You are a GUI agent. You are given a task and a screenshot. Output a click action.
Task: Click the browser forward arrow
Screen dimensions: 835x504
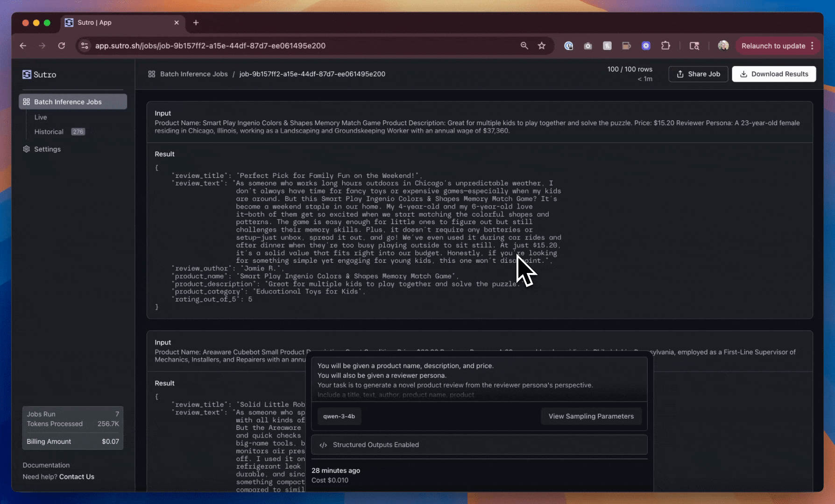pyautogui.click(x=42, y=46)
